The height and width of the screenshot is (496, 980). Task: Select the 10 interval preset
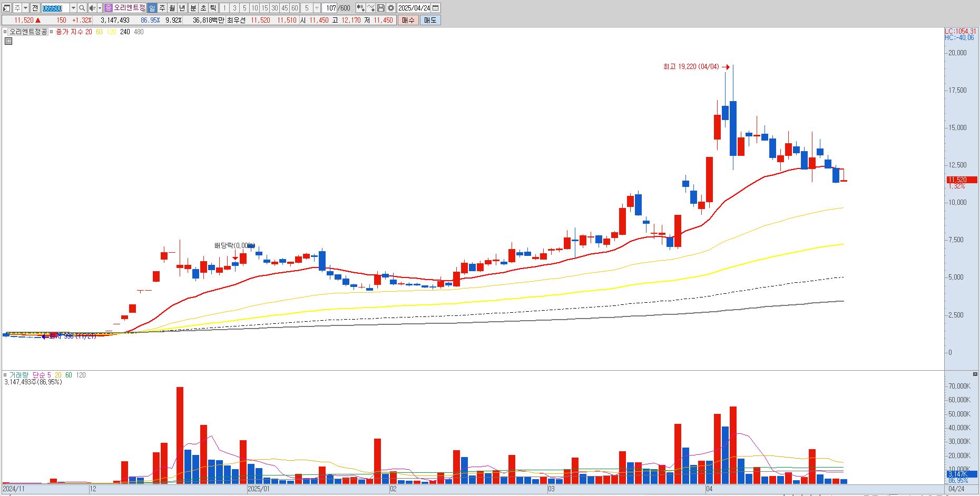coord(254,8)
